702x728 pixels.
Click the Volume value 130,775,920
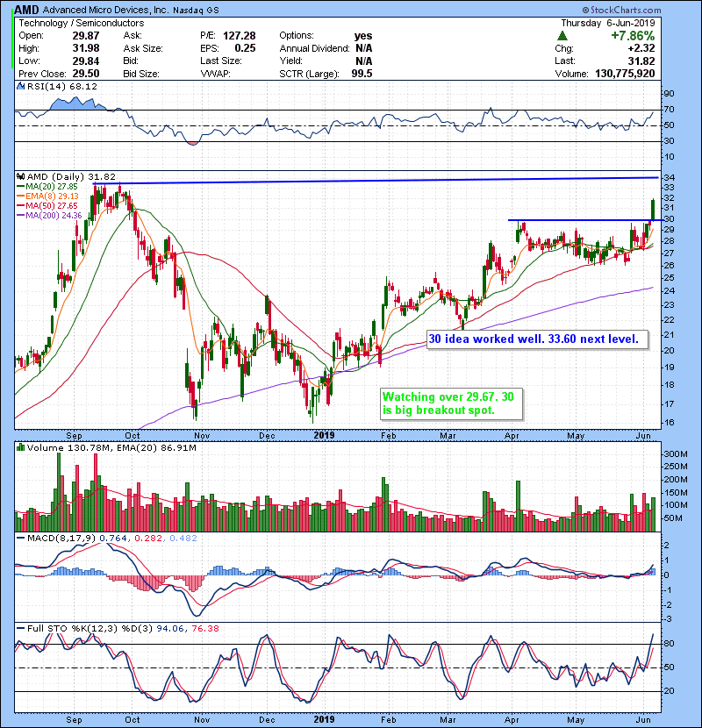click(625, 74)
